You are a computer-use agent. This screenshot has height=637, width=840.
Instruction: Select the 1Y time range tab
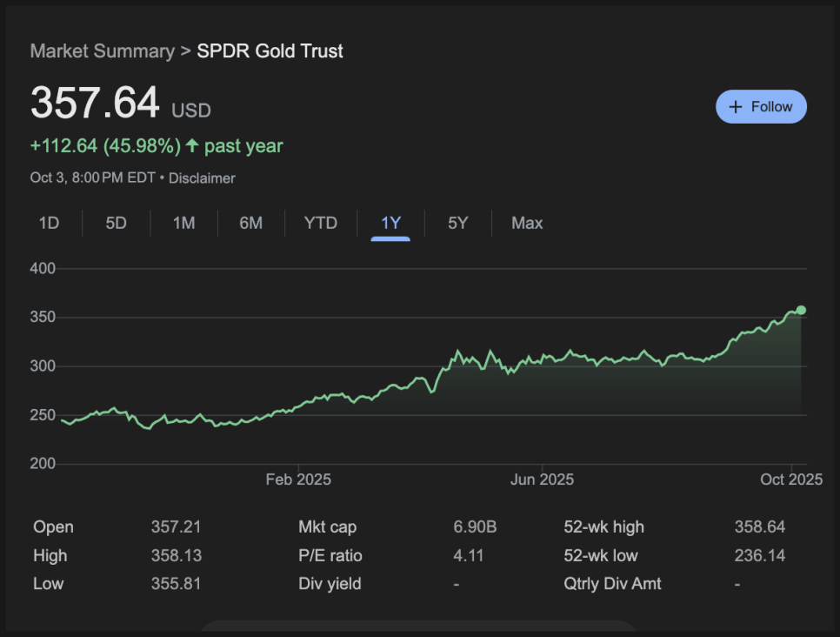tap(390, 224)
